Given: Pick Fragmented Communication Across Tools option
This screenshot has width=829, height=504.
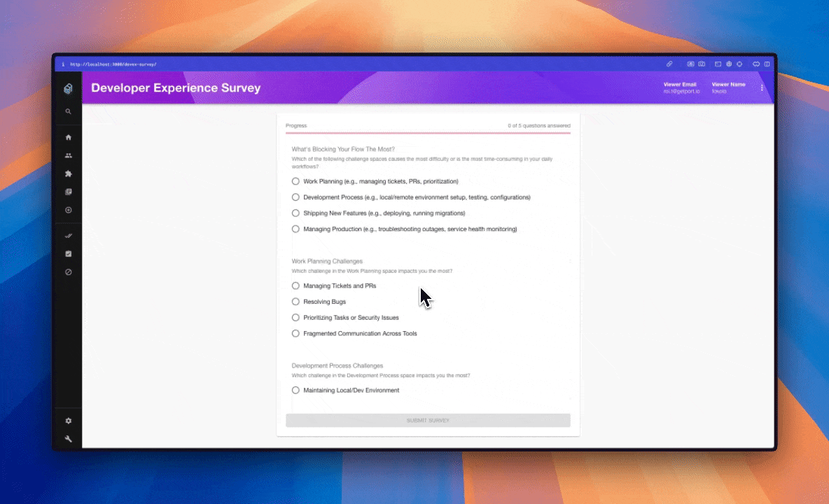Looking at the screenshot, I should tap(295, 333).
